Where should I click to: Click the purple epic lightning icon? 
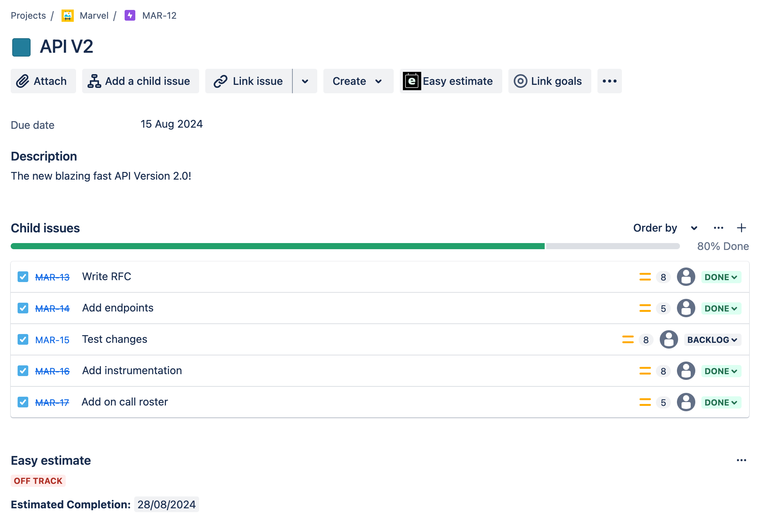pyautogui.click(x=130, y=16)
